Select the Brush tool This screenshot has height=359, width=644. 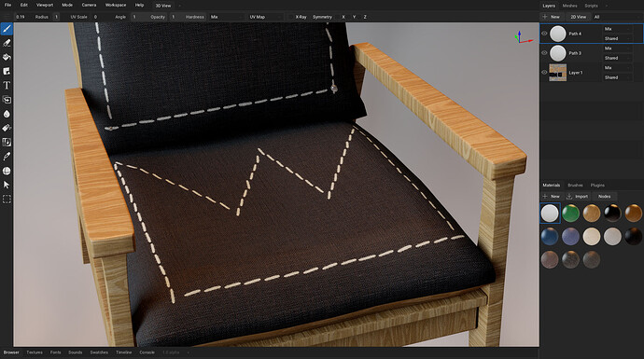7,29
